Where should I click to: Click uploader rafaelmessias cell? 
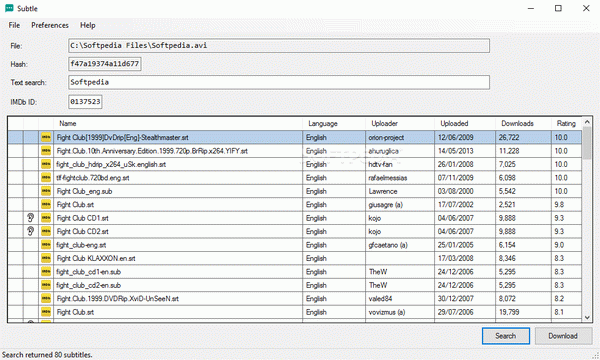point(400,178)
